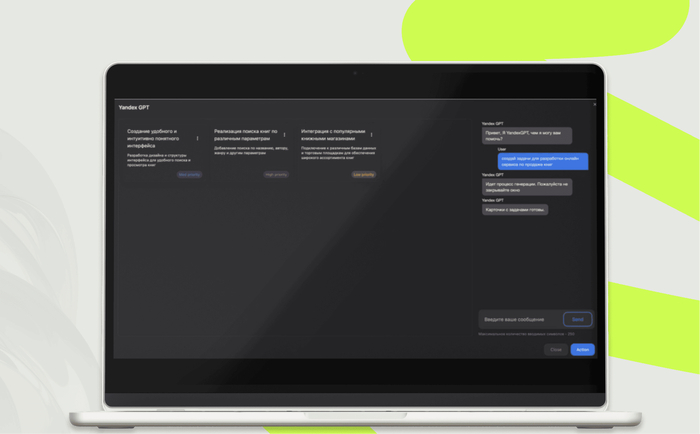The image size is (700, 434).
Task: Select the 'Интеграция с популярными книжными магазинами' card title
Action: [x=332, y=134]
